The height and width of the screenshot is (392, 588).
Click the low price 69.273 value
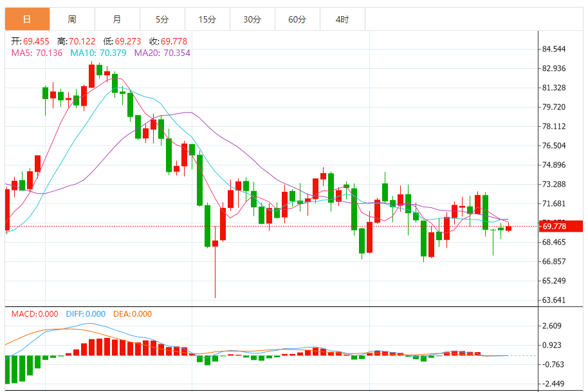[x=128, y=41]
